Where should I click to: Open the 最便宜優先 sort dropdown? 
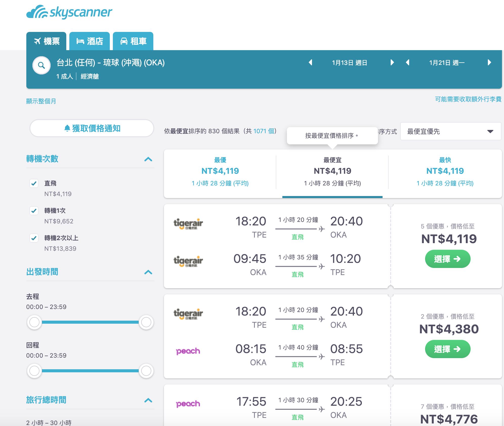coord(451,131)
